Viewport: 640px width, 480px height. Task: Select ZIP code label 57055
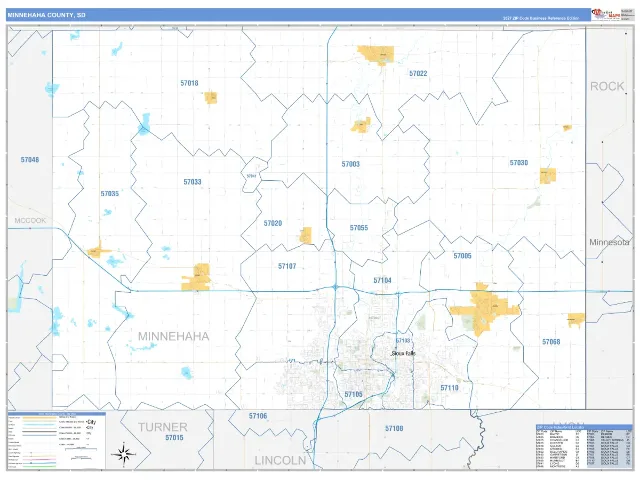[359, 228]
